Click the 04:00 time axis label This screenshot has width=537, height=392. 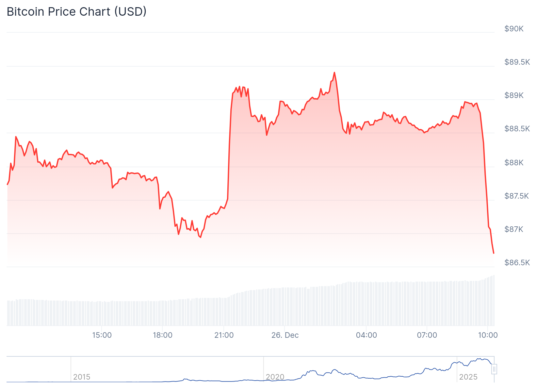pyautogui.click(x=366, y=335)
